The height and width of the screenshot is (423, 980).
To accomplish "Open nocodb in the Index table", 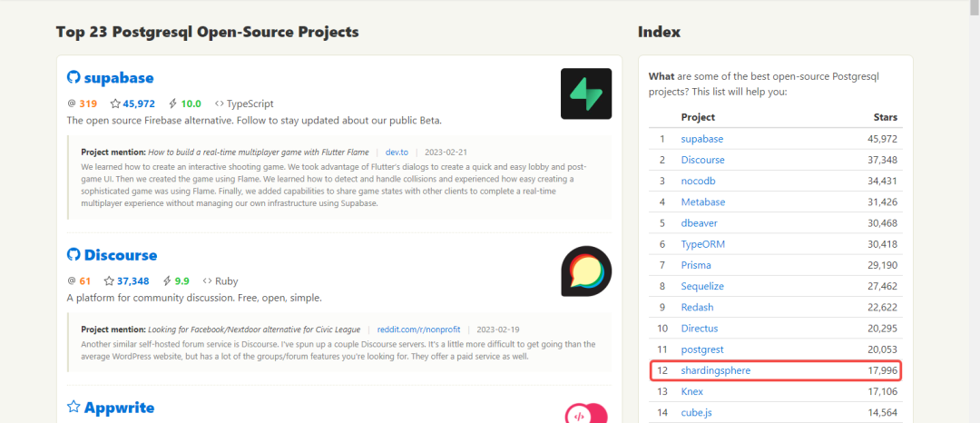I will tap(698, 182).
